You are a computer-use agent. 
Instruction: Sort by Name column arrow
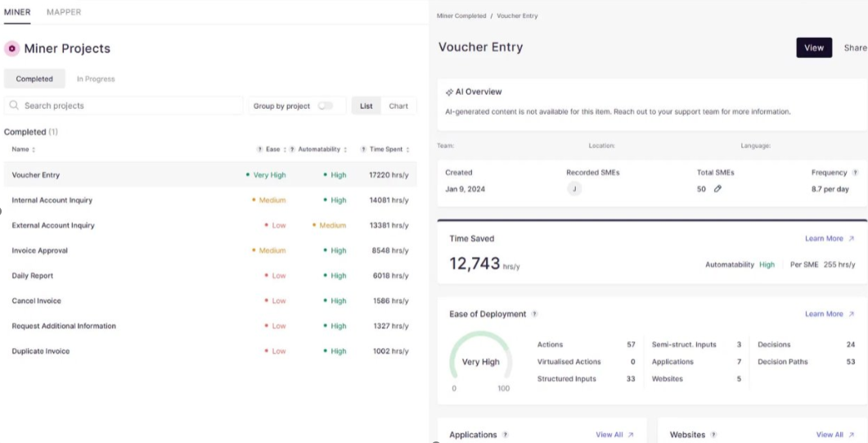tap(34, 150)
